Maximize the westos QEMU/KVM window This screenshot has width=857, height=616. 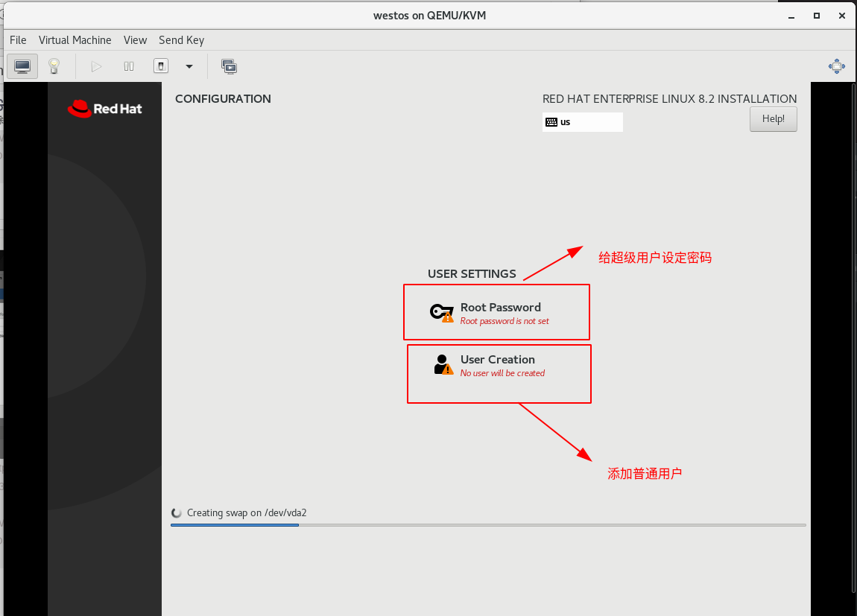(817, 16)
